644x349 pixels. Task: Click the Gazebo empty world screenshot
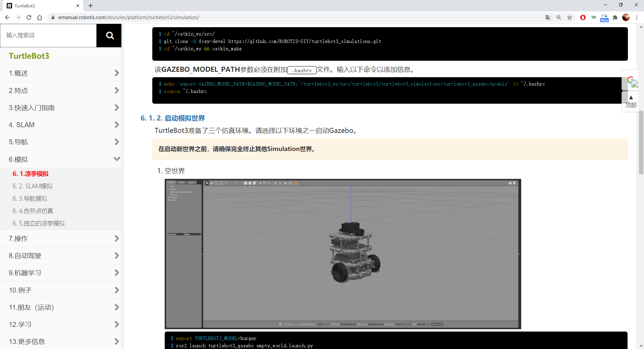click(343, 254)
